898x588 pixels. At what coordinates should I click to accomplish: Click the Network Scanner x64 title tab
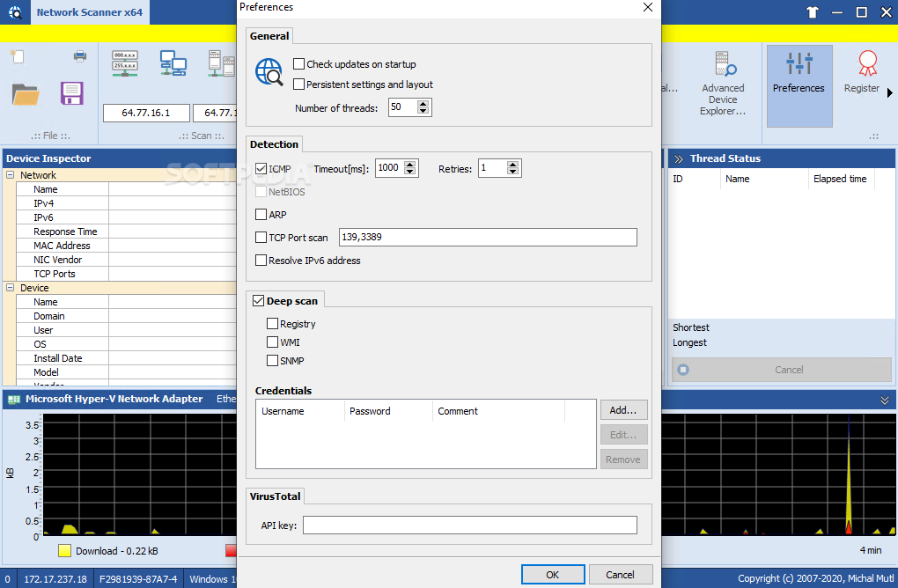90,12
